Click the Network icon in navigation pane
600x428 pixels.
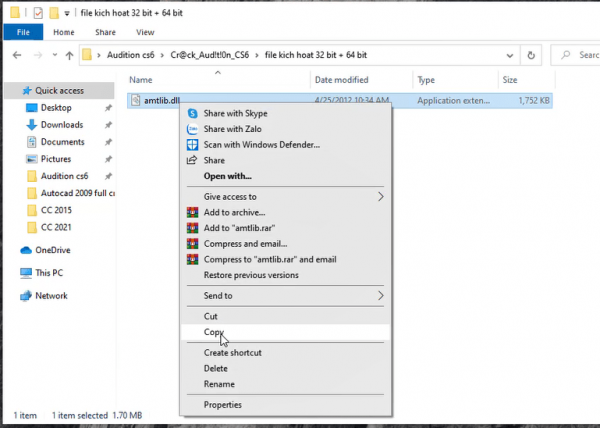pos(26,296)
